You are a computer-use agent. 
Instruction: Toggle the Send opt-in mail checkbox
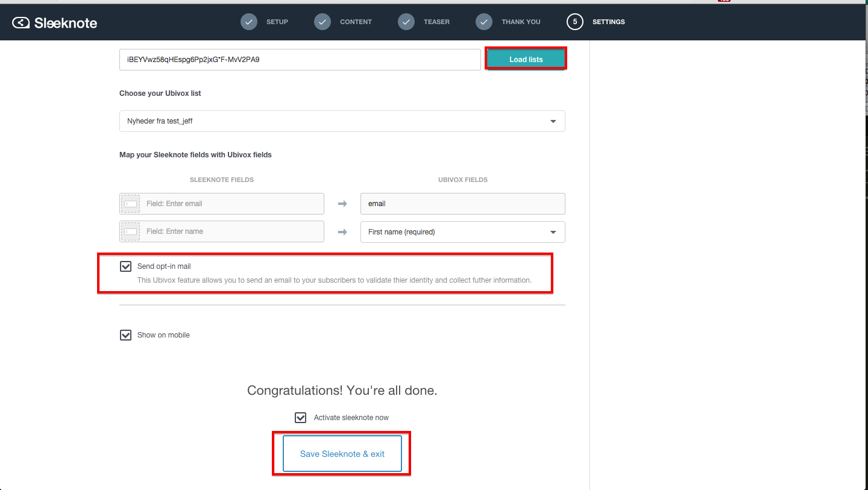point(125,266)
